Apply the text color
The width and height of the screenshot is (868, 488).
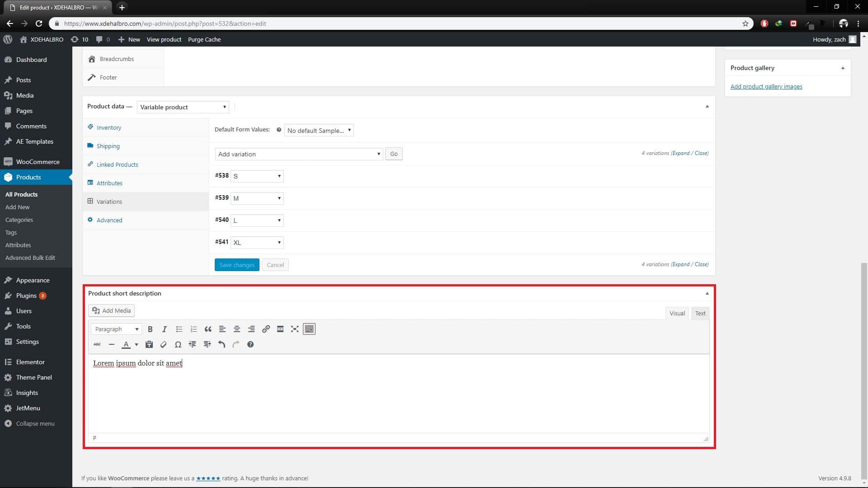coord(126,344)
